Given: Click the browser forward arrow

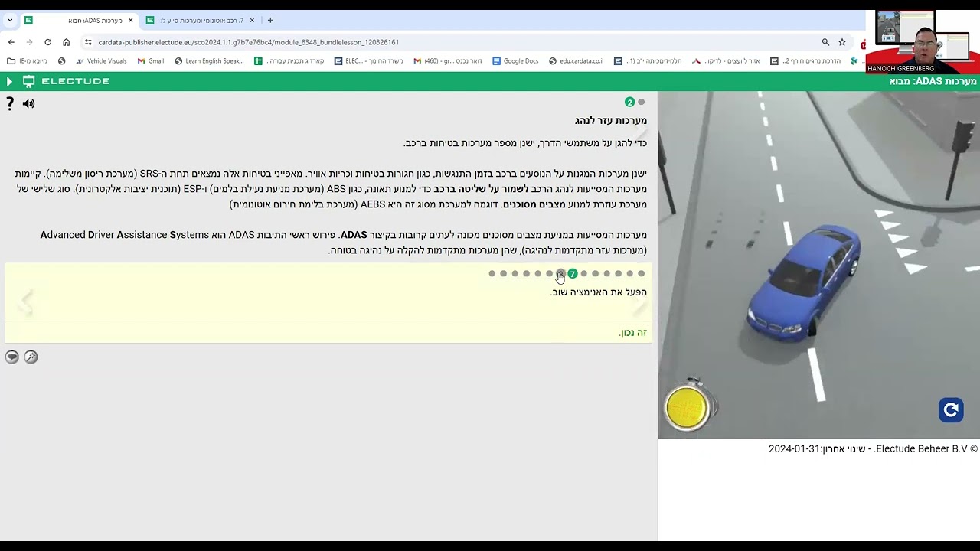Looking at the screenshot, I should 29,42.
